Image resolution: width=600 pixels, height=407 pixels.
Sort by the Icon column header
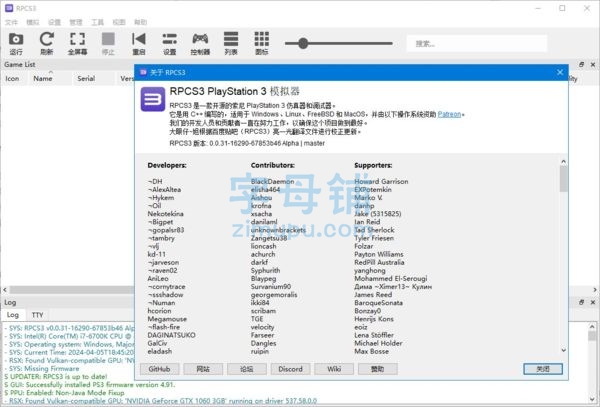(x=12, y=78)
